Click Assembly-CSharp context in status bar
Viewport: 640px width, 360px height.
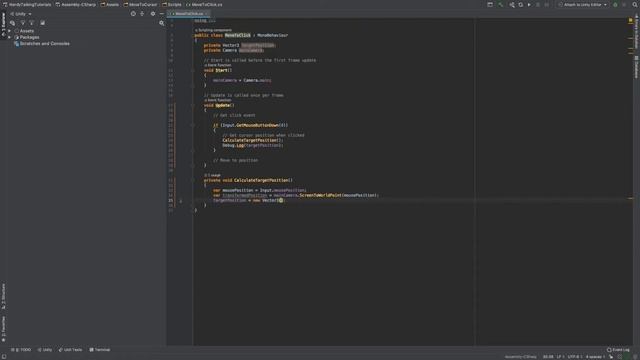pyautogui.click(x=520, y=357)
